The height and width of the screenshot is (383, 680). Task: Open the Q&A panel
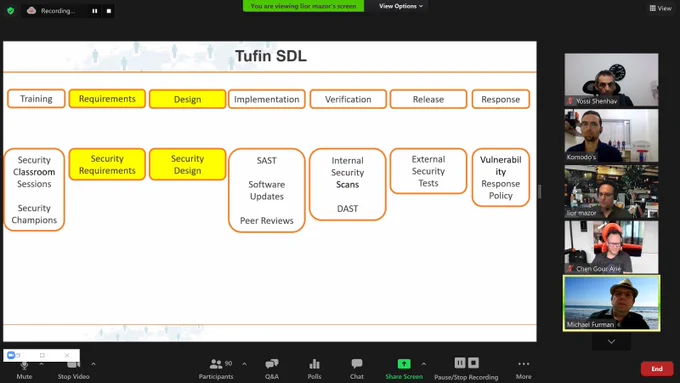(x=272, y=370)
